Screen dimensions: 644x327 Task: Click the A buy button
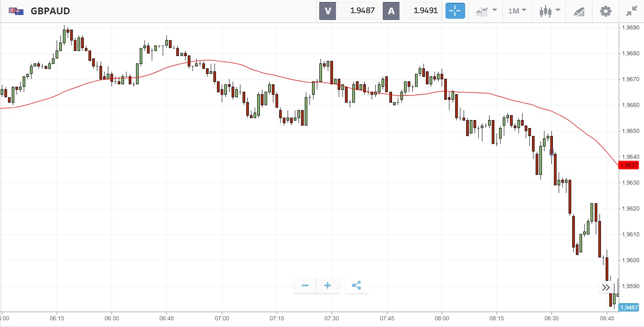coord(391,11)
